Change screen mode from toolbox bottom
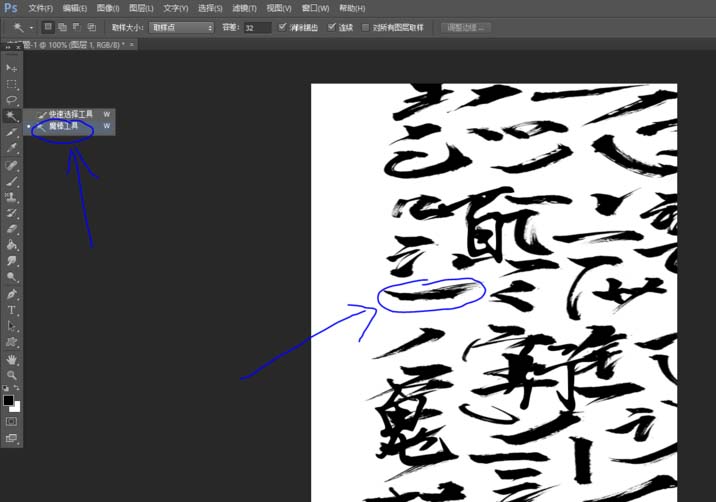 pos(11,438)
